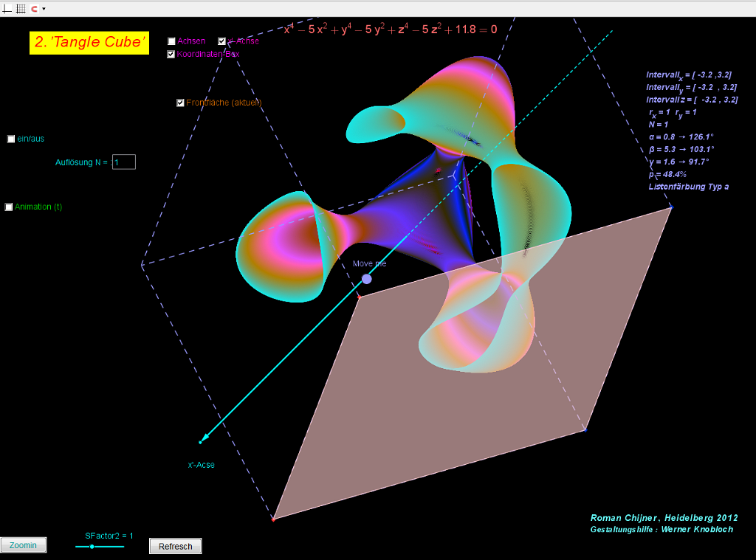Click the 'Move me' blue point
756x560 pixels.
[x=367, y=279]
